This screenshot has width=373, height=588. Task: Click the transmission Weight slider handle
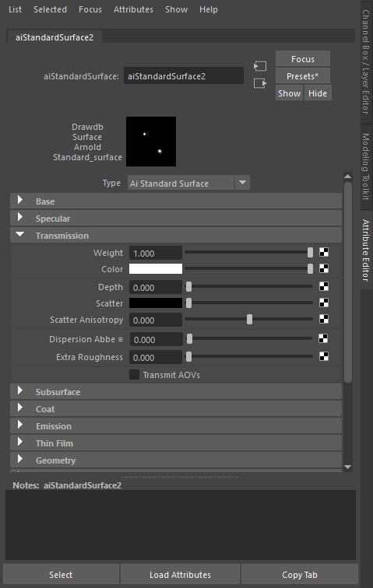[x=310, y=252]
